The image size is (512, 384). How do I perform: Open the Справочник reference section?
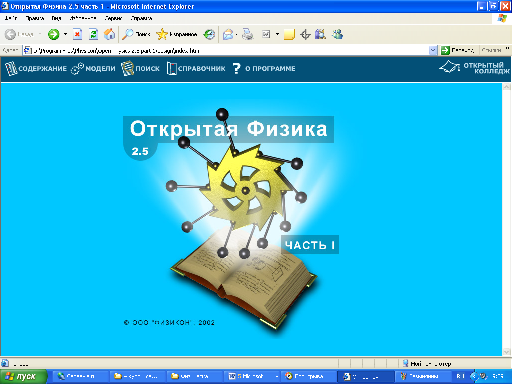(196, 68)
